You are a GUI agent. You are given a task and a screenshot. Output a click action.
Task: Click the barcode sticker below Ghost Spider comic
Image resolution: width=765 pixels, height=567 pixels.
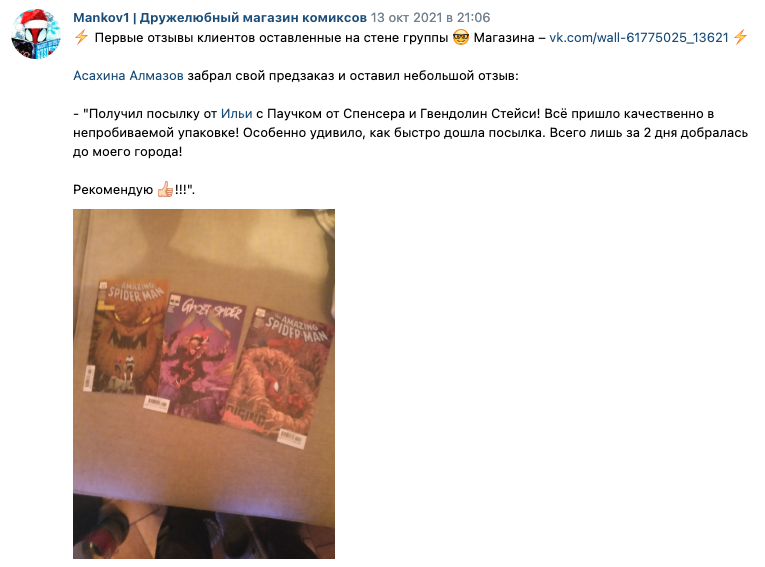(157, 404)
